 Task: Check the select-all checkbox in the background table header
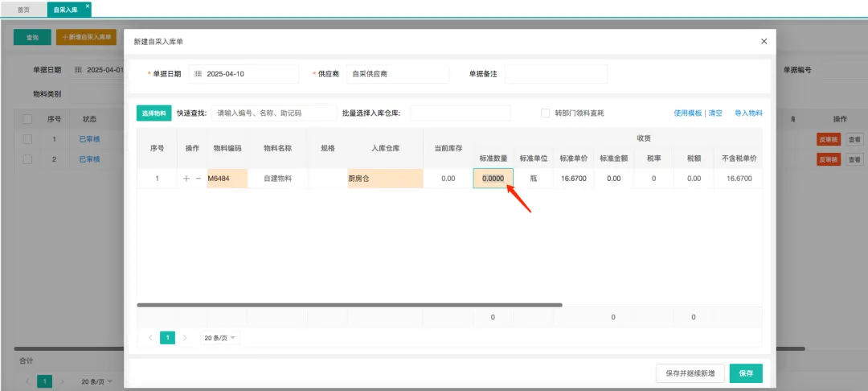[x=27, y=119]
